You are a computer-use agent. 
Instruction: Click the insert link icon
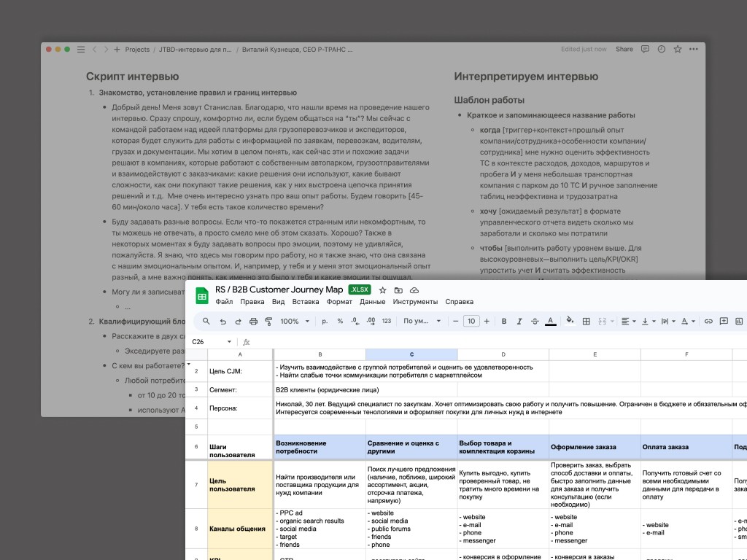(x=708, y=321)
